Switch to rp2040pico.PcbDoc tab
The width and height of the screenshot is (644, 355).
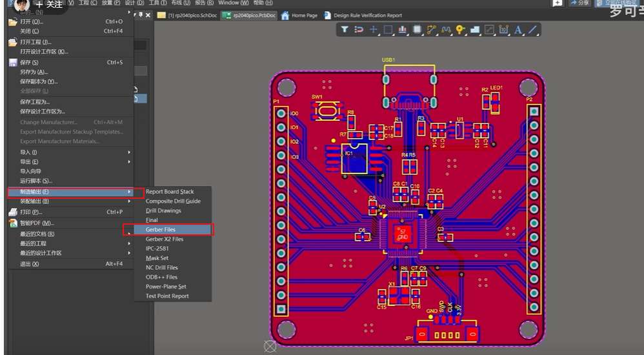(249, 15)
